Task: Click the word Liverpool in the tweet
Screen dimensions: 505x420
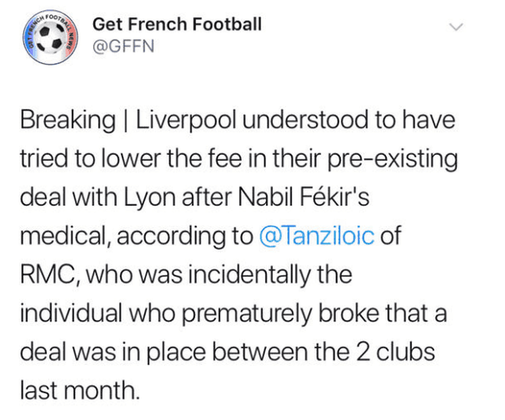Action: (x=186, y=121)
